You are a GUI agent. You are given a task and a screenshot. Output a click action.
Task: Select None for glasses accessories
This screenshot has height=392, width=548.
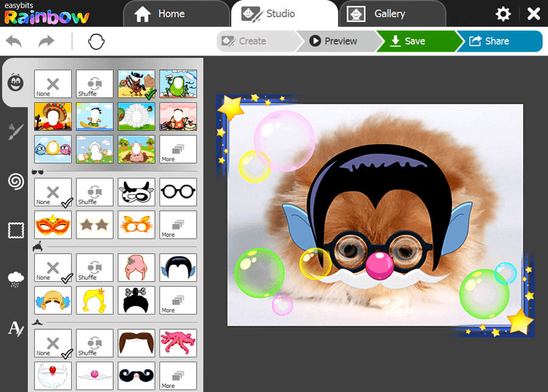(52, 192)
